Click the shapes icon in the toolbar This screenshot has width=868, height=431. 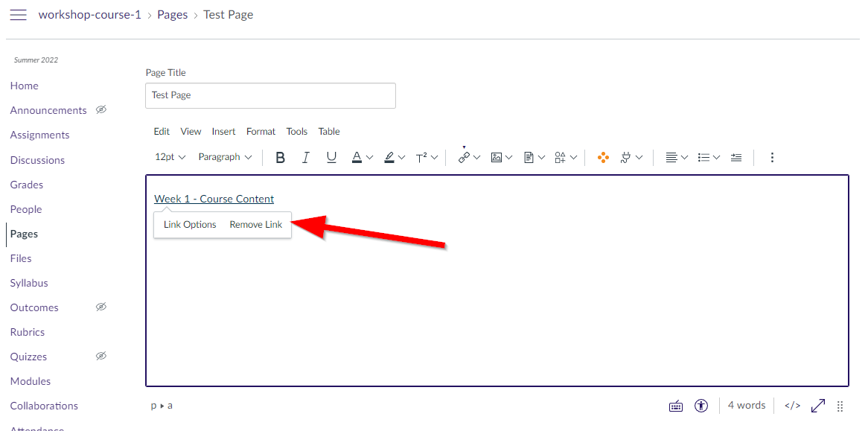coord(561,158)
